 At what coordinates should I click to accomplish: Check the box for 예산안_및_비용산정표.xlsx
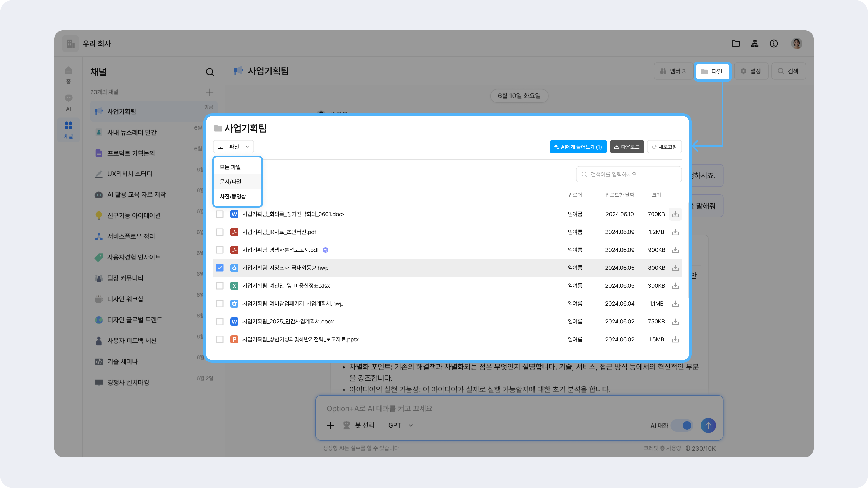click(x=220, y=285)
